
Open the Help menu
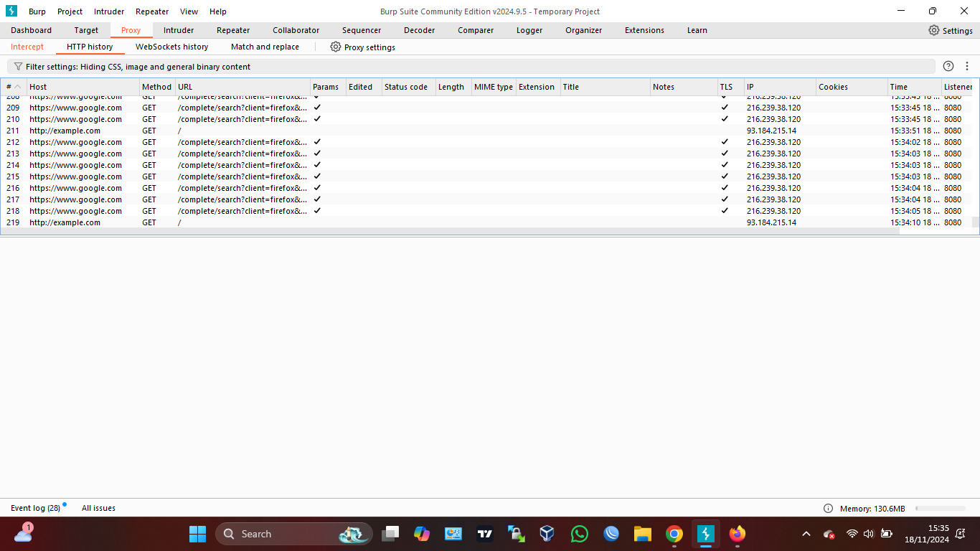[x=218, y=11]
